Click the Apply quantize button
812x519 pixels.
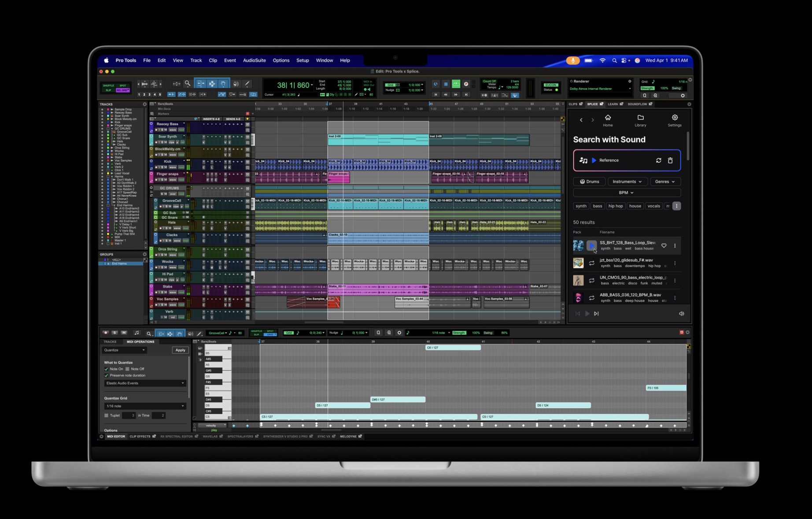pyautogui.click(x=180, y=350)
